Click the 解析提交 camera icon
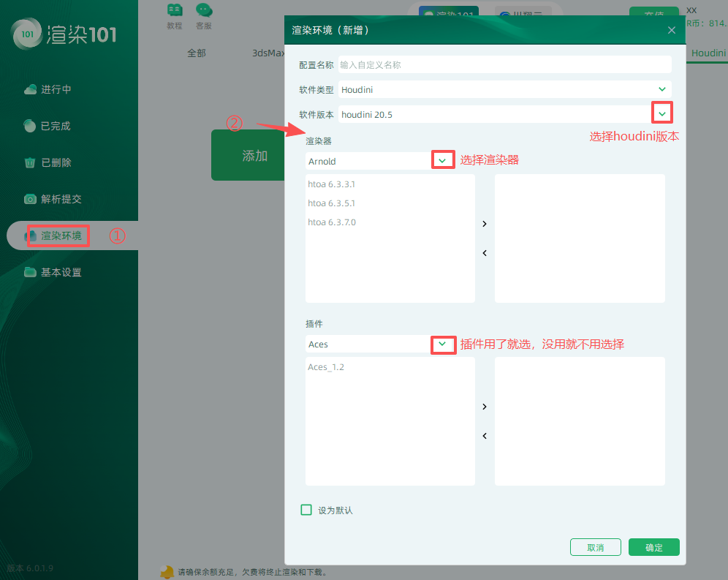The width and height of the screenshot is (728, 580). 30,199
